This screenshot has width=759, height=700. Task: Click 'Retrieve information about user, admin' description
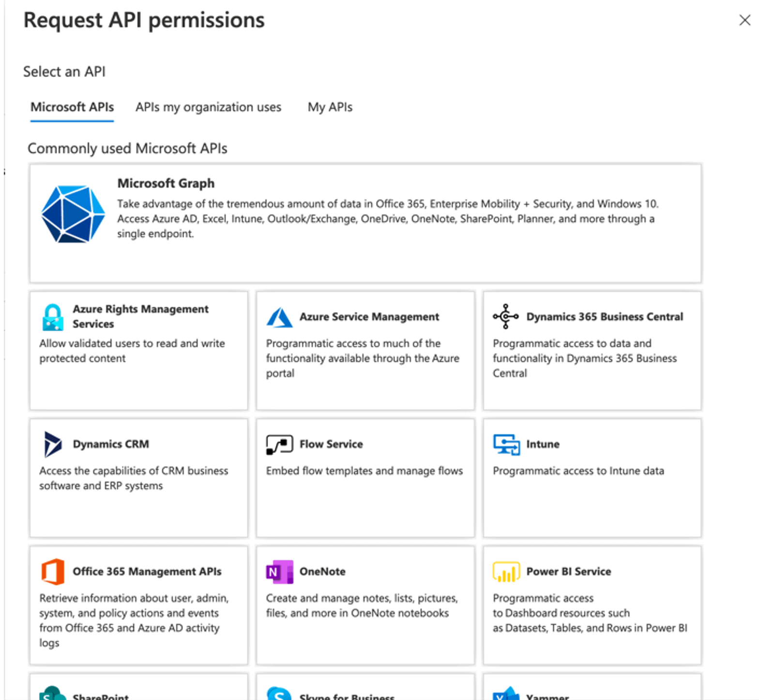(134, 621)
